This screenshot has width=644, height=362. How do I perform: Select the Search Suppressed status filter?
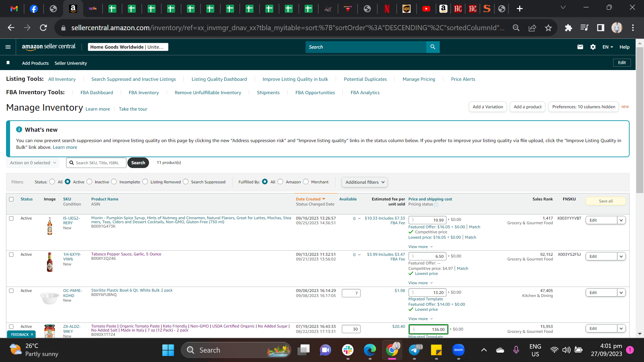(x=185, y=182)
